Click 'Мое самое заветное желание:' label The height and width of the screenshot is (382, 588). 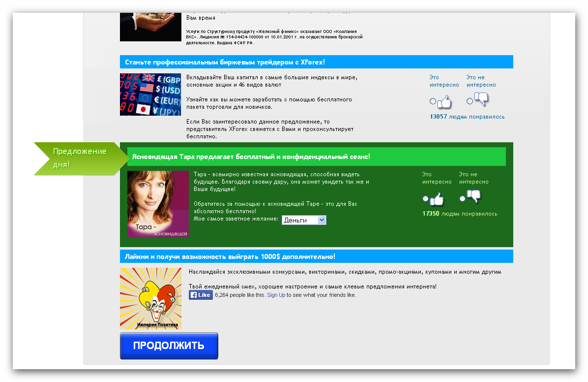pyautogui.click(x=236, y=219)
